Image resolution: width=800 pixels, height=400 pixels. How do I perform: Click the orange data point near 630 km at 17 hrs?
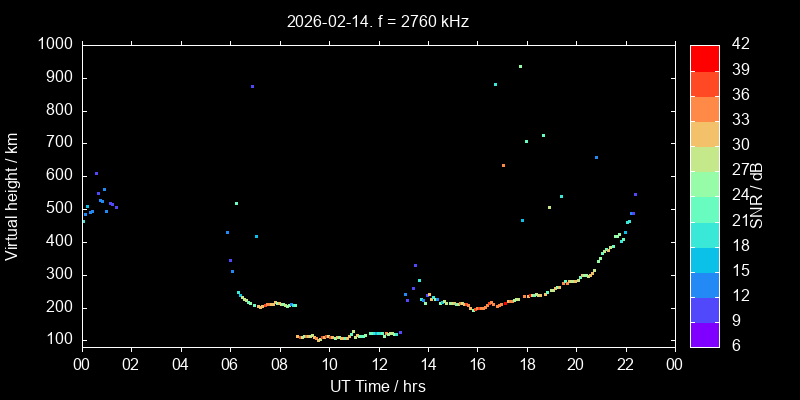click(x=503, y=165)
